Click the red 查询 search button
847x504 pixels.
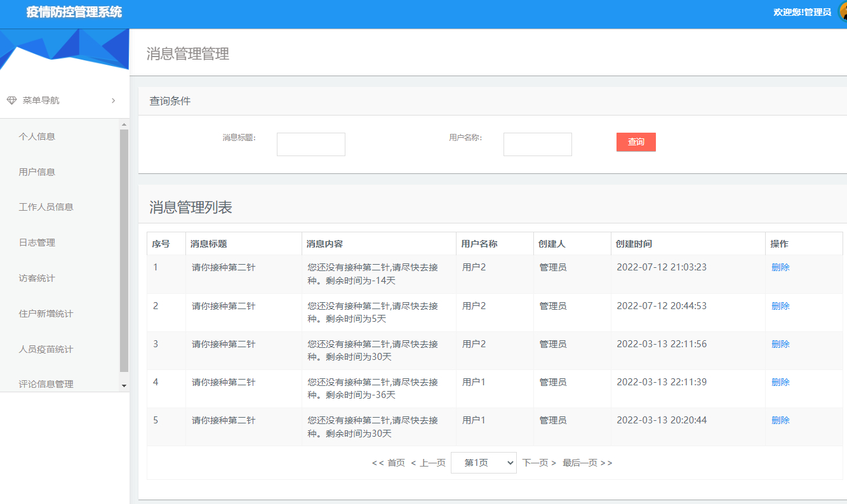635,142
